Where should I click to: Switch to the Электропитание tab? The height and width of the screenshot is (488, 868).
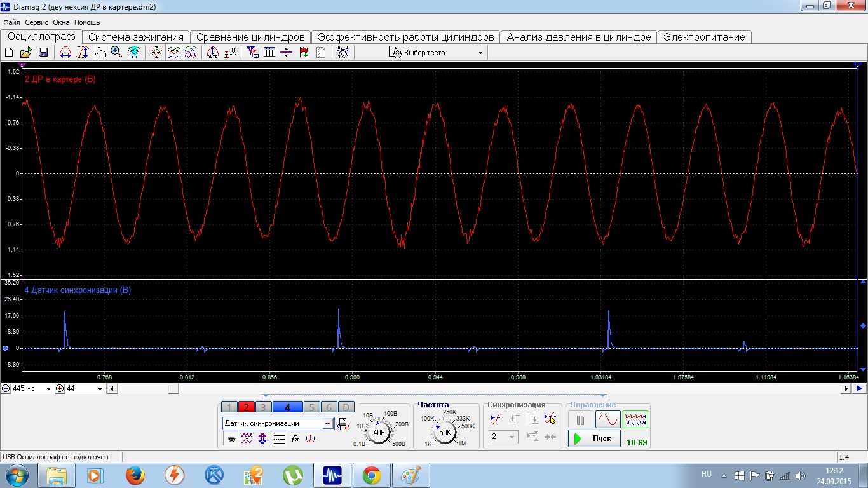(704, 37)
